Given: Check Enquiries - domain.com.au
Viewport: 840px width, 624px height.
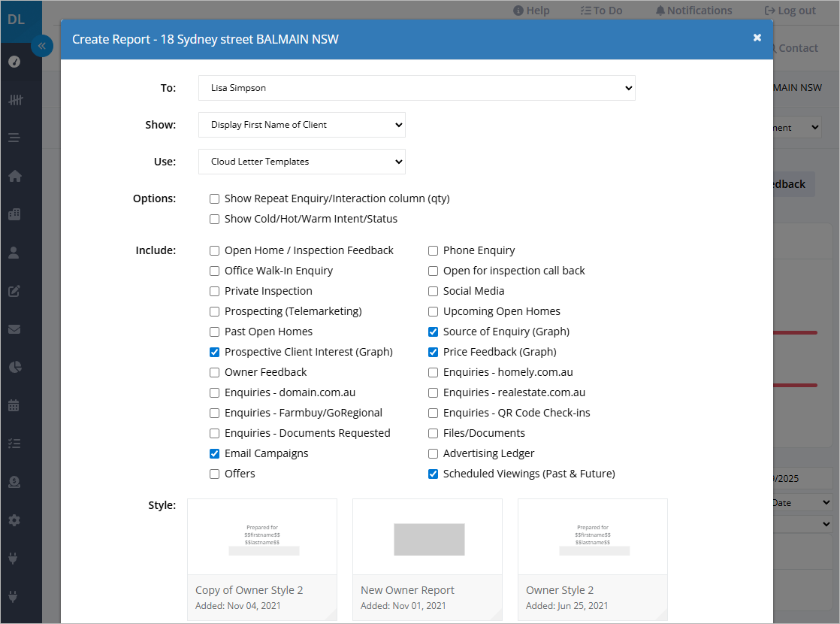Looking at the screenshot, I should click(214, 393).
